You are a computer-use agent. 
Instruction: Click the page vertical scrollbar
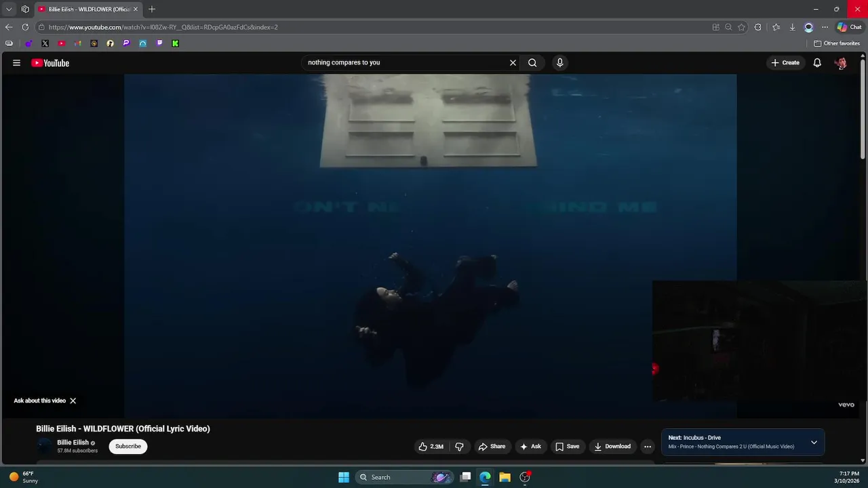point(863,108)
